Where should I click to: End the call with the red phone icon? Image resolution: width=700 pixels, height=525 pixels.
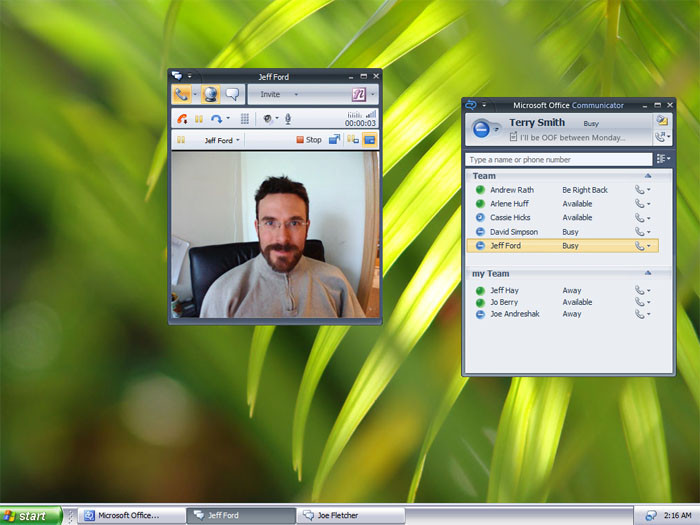182,119
